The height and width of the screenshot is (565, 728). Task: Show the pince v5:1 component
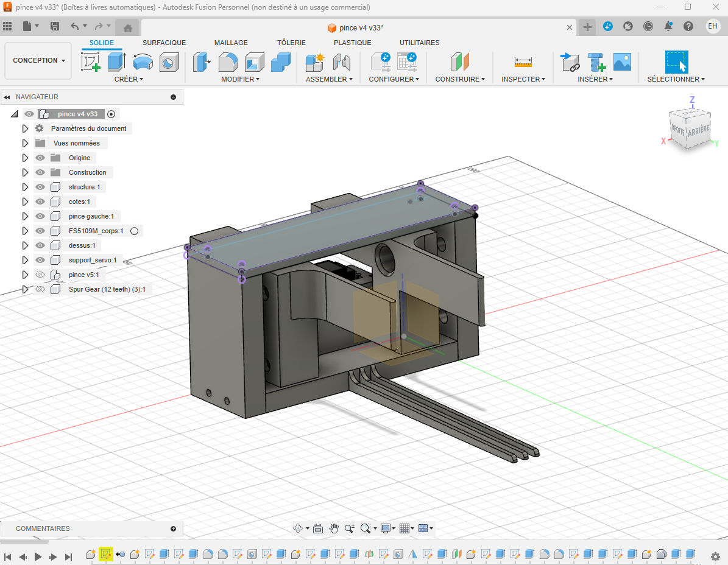click(40, 275)
